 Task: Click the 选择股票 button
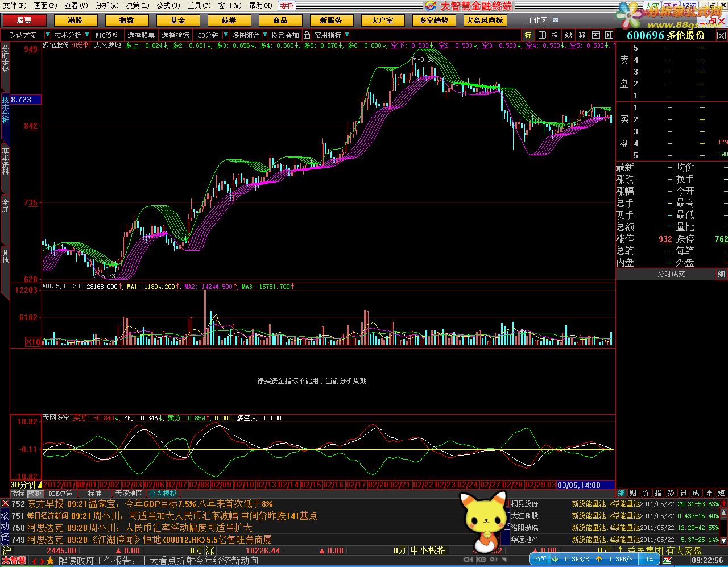(141, 35)
